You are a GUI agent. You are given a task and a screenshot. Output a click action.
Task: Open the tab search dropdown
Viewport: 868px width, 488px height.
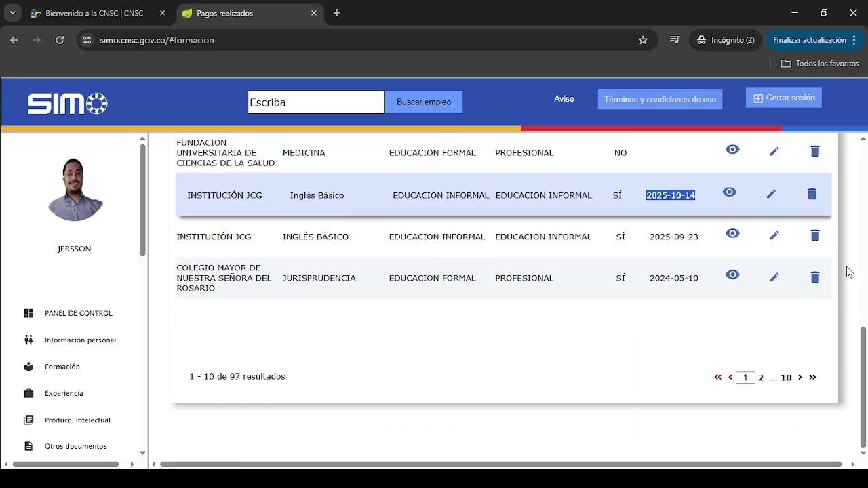(12, 13)
